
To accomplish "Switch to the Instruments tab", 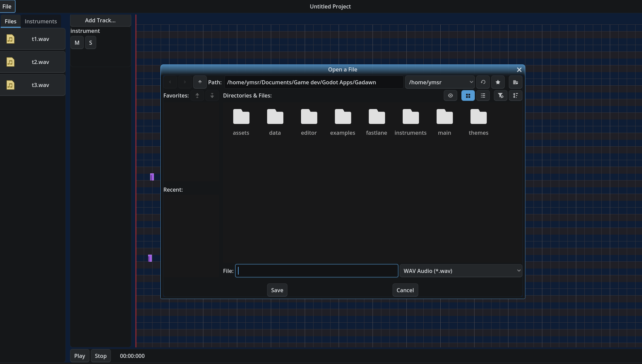I will (x=41, y=21).
